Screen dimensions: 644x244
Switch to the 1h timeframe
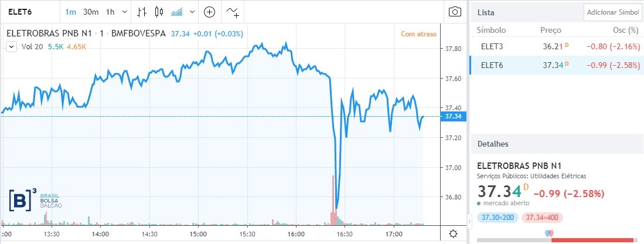click(x=110, y=12)
